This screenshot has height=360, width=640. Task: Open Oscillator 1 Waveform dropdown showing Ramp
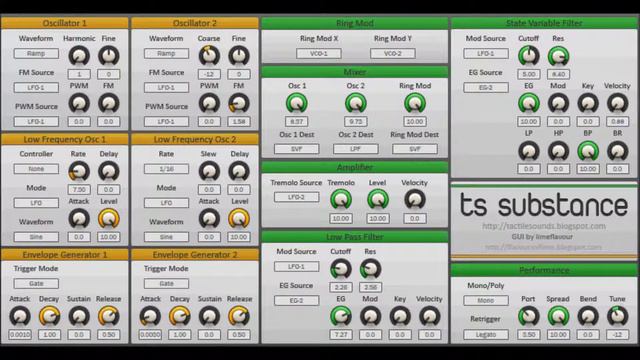click(36, 53)
